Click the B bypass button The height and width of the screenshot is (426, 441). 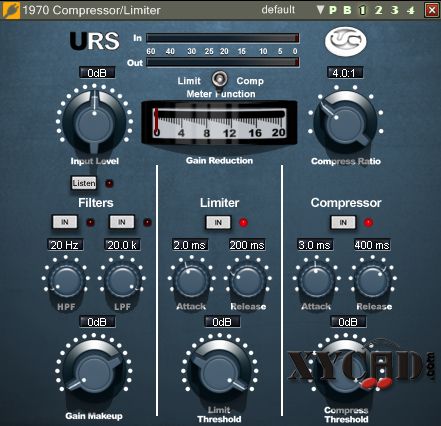[x=347, y=10]
